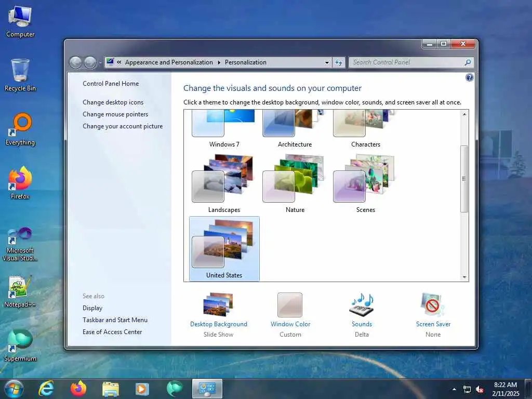This screenshot has width=532, height=399.
Task: Click the Show desktop strip
Action: coord(529,389)
